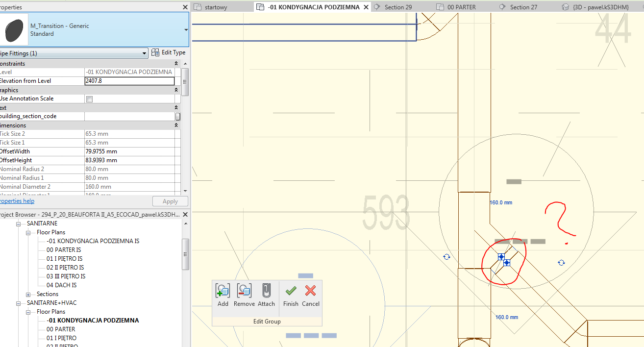Click the rotate control left of fitting
Screen dimensions: 644x347
tap(446, 257)
